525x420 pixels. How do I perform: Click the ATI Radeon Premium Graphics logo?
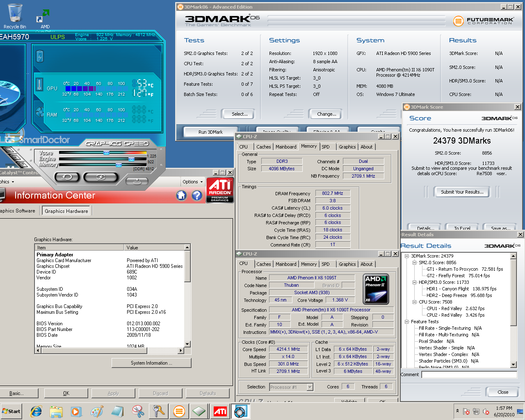pos(220,190)
